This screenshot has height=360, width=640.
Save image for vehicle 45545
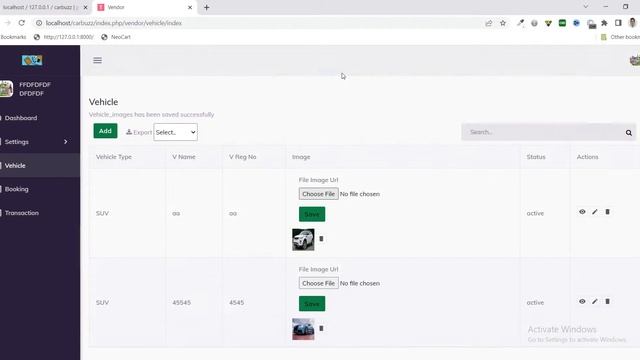pos(312,304)
